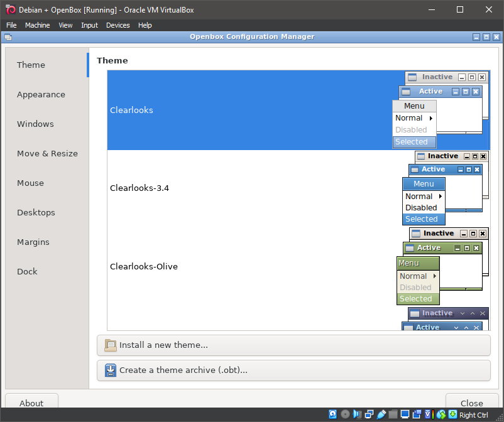The image size is (504, 422).
Task: Open the Devices menu
Action: (x=118, y=25)
